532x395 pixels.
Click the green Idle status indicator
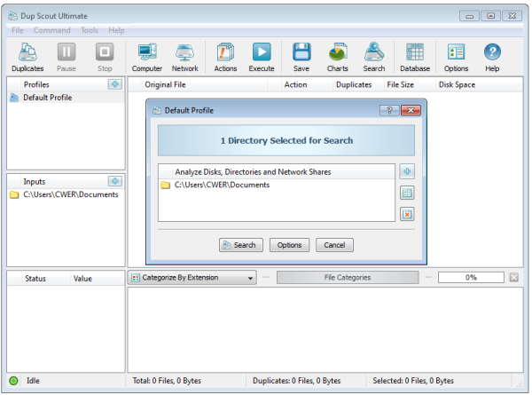click(x=13, y=381)
